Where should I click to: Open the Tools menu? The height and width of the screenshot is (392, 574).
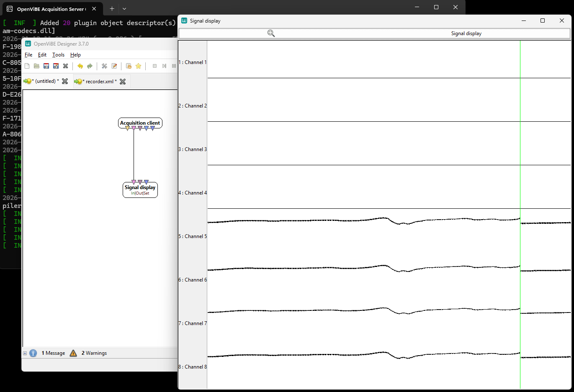58,55
